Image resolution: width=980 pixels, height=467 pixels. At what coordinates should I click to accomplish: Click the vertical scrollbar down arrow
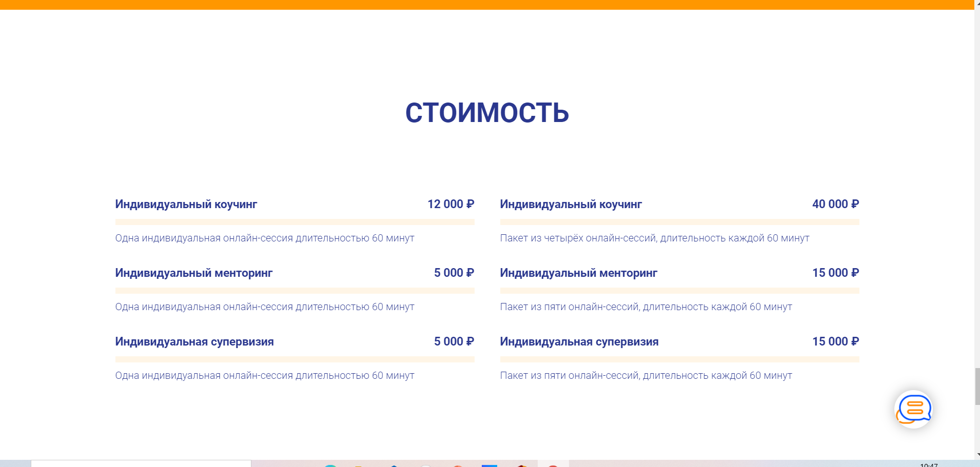click(x=977, y=455)
